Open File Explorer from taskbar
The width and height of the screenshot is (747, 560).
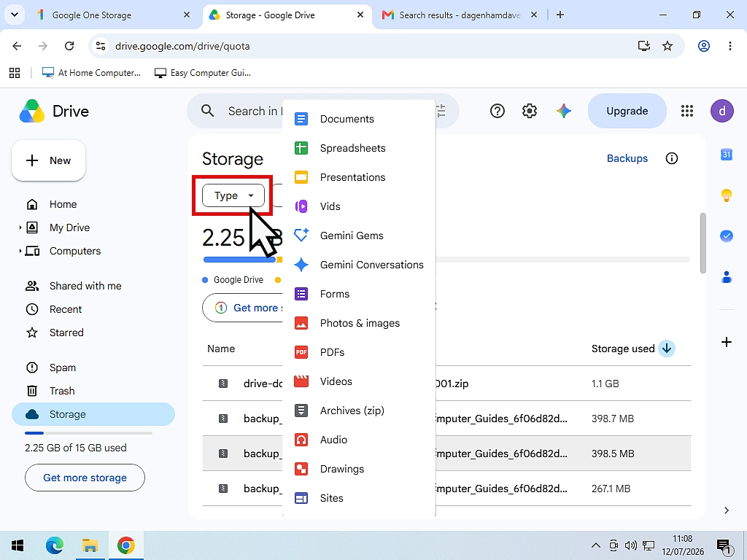tap(90, 545)
